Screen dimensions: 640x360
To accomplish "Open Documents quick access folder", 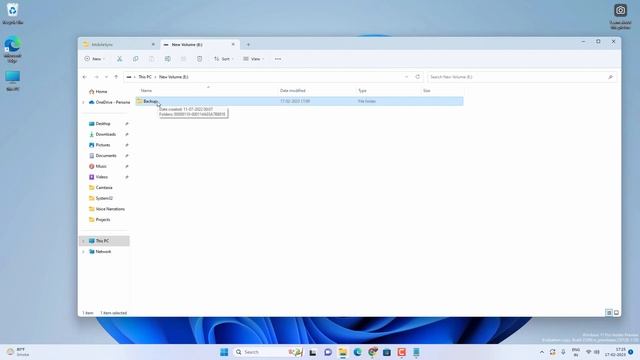I will [106, 156].
